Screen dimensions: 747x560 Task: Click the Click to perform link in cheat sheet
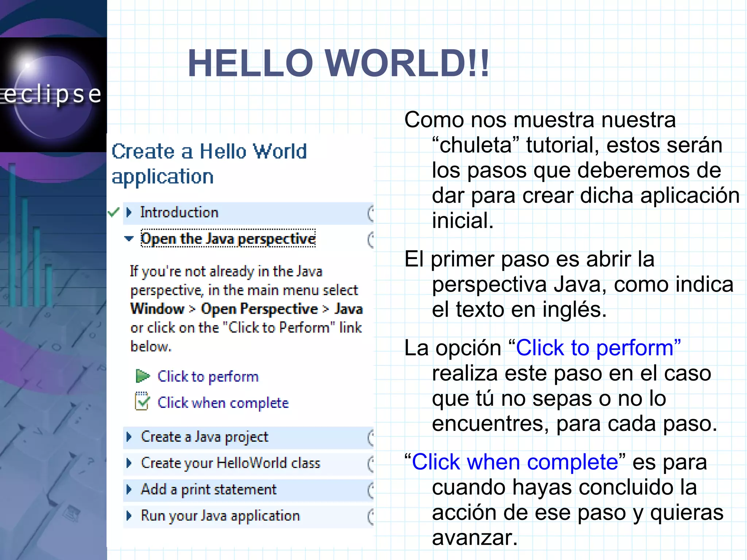(x=208, y=376)
